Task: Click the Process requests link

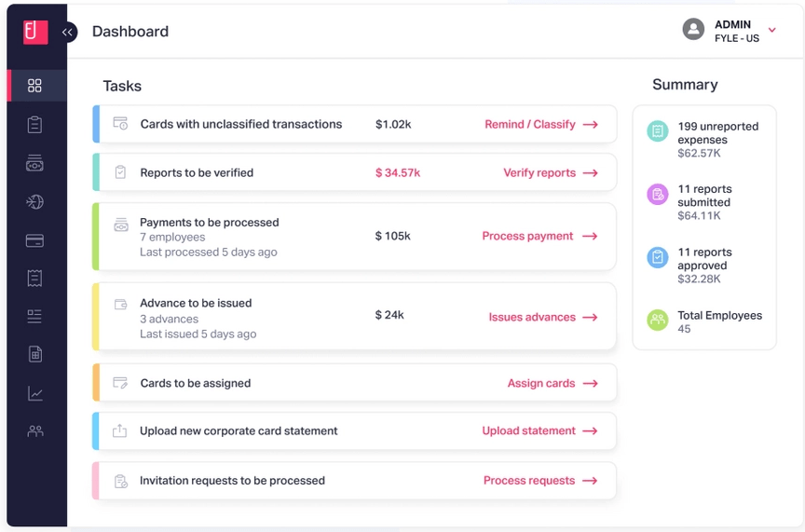Action: tap(529, 480)
